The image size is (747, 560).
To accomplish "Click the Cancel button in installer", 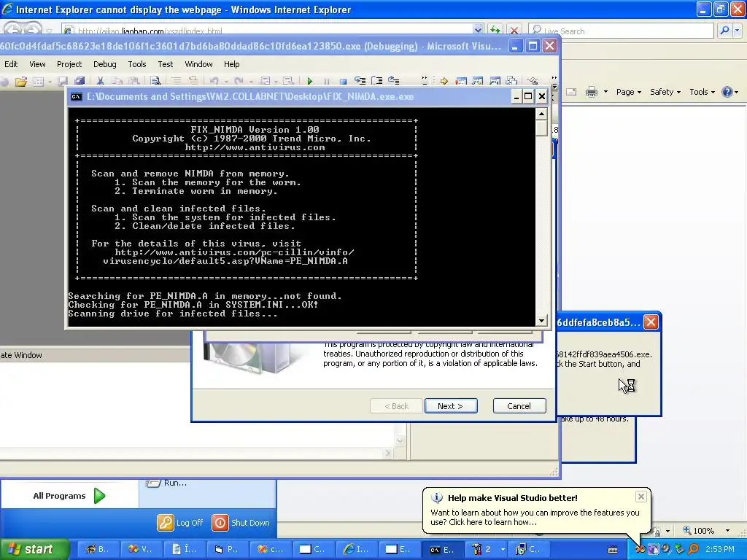I will tap(519, 406).
